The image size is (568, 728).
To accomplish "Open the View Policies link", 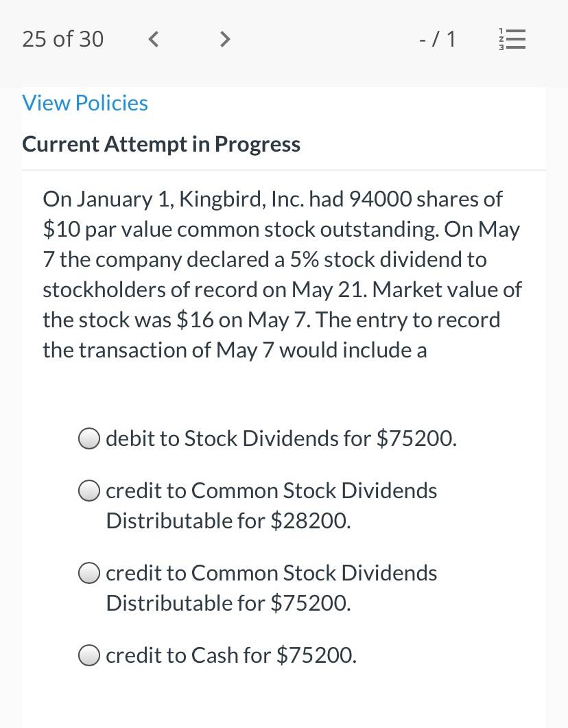I will (x=85, y=103).
